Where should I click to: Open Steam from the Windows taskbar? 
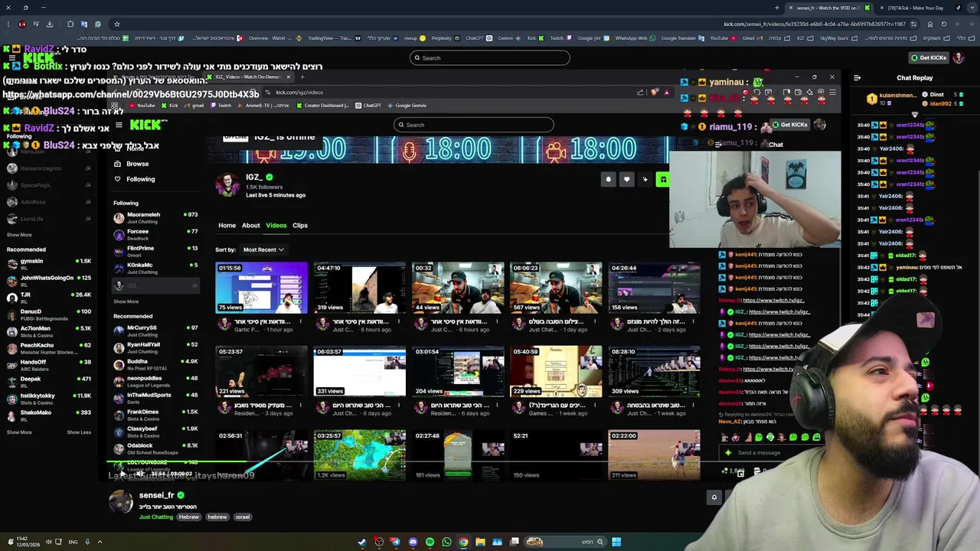(362, 542)
